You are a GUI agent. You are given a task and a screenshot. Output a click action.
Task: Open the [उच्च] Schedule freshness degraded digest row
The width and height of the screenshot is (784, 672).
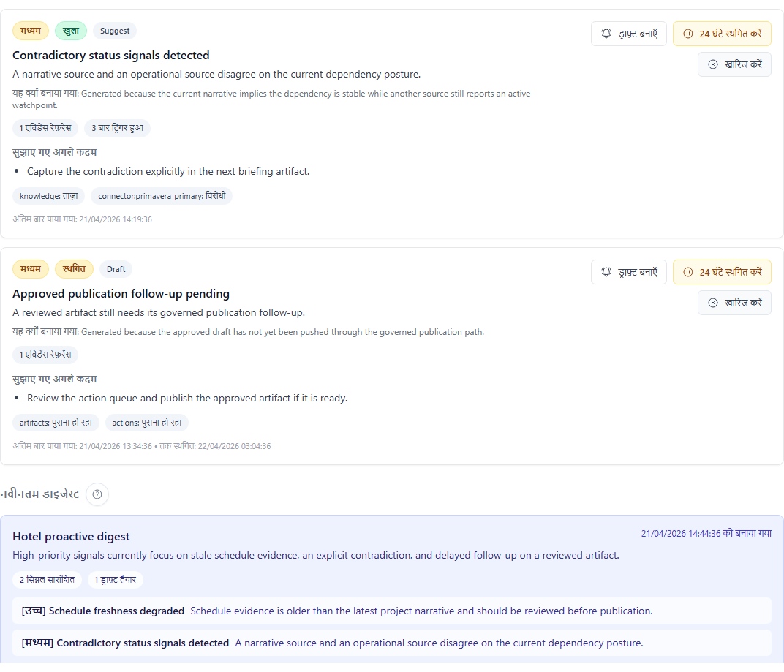click(392, 611)
